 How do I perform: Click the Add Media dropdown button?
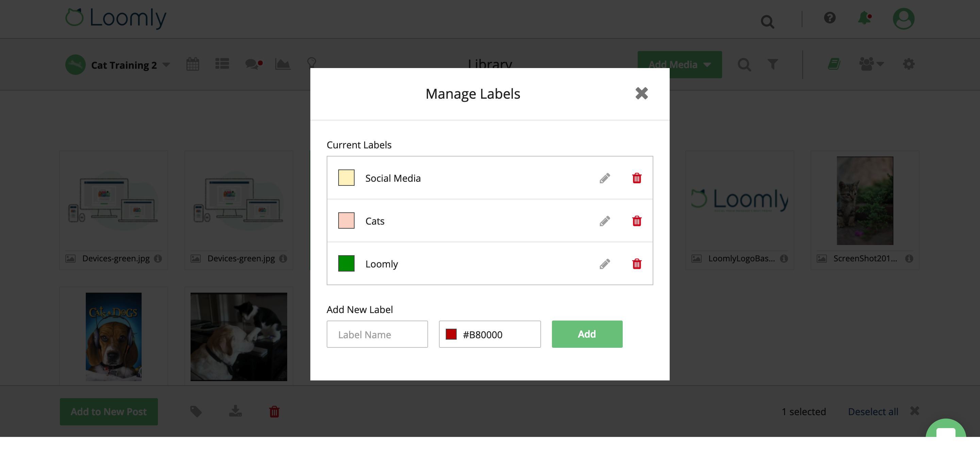(680, 64)
